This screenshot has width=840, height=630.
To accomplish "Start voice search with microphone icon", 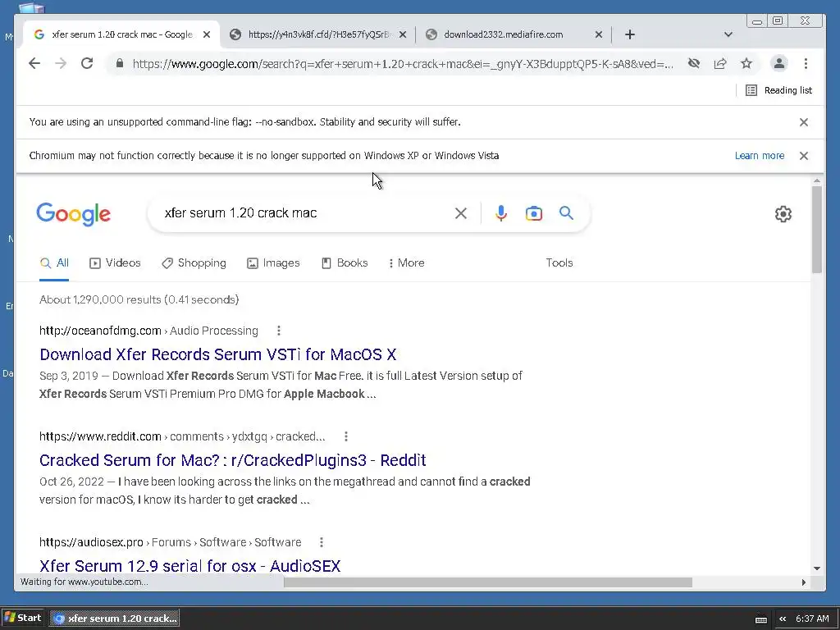I will [501, 213].
